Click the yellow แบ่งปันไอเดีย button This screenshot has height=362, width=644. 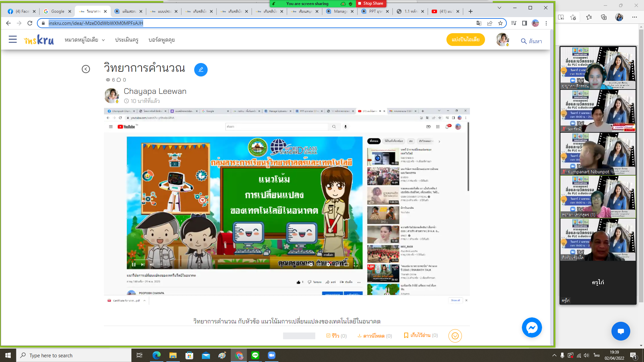click(x=466, y=39)
